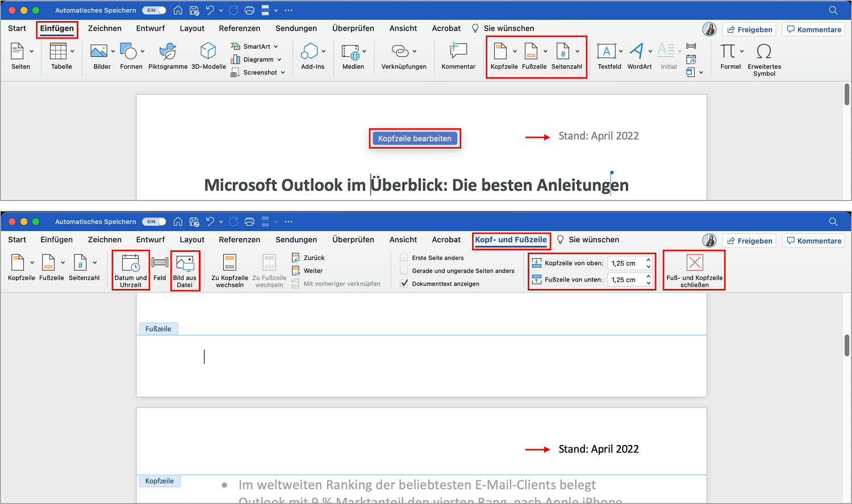Image resolution: width=852 pixels, height=504 pixels.
Task: Insert a Feld in the bottom window ribbon
Action: [x=160, y=267]
